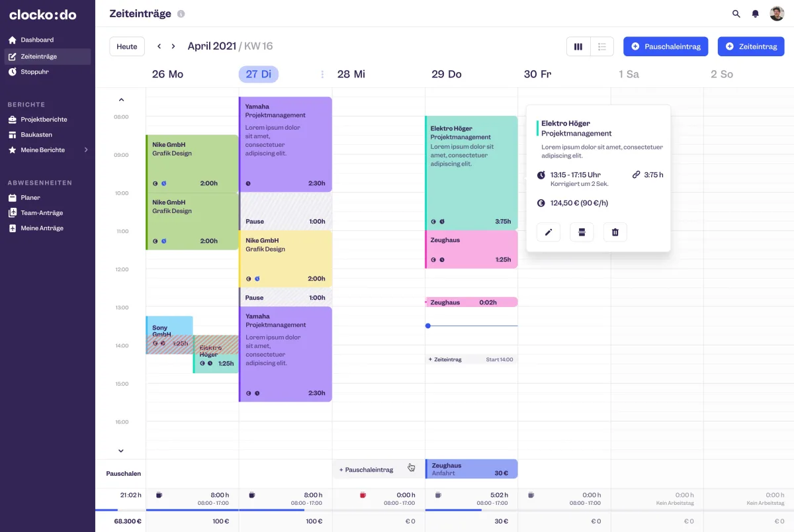This screenshot has width=794, height=532.
Task: Delete the entry with the trash icon
Action: pyautogui.click(x=615, y=232)
